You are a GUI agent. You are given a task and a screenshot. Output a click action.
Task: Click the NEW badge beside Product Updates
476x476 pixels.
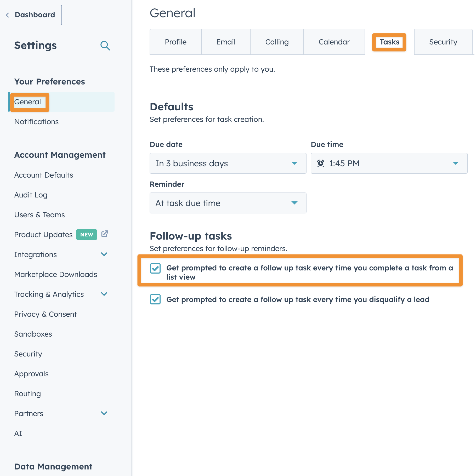click(x=87, y=235)
